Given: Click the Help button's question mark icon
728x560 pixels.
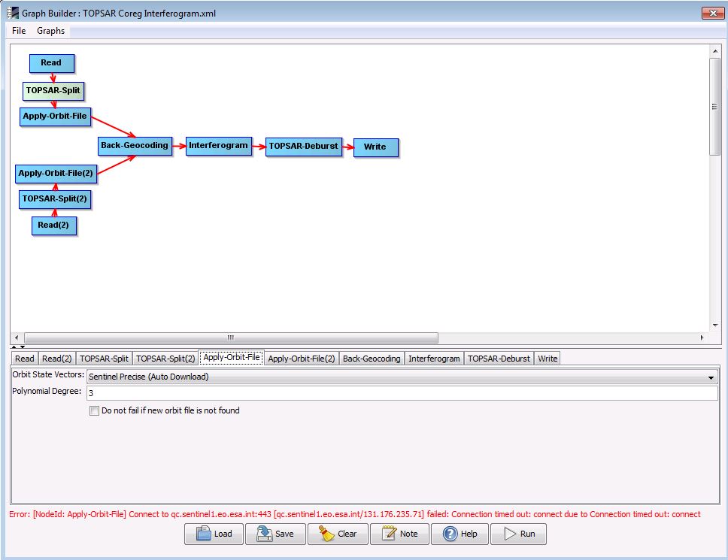Looking at the screenshot, I should tap(450, 534).
